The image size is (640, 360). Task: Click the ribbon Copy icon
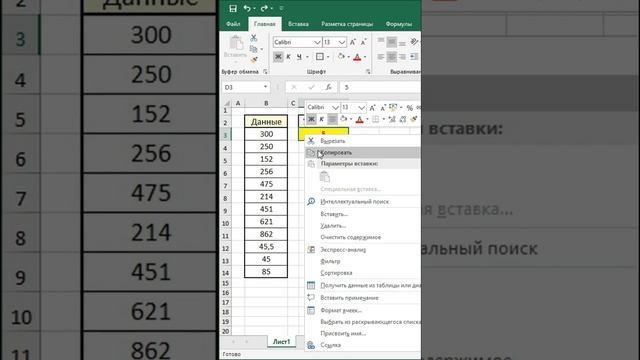tap(253, 49)
